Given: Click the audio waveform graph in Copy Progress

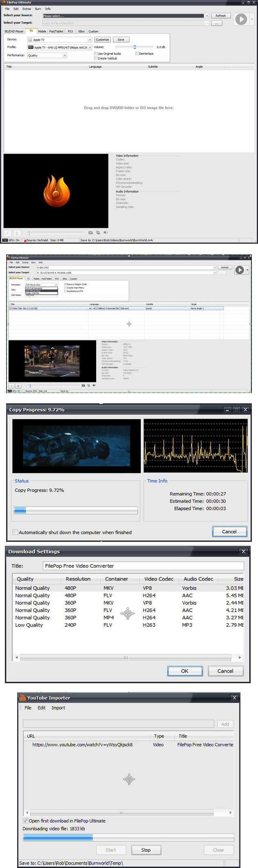Looking at the screenshot, I should (x=196, y=446).
